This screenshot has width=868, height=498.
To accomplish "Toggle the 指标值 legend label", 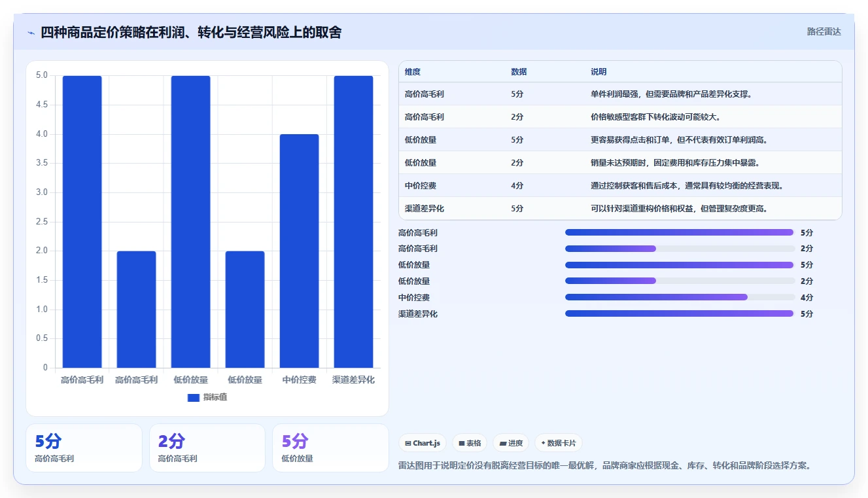I will (215, 397).
